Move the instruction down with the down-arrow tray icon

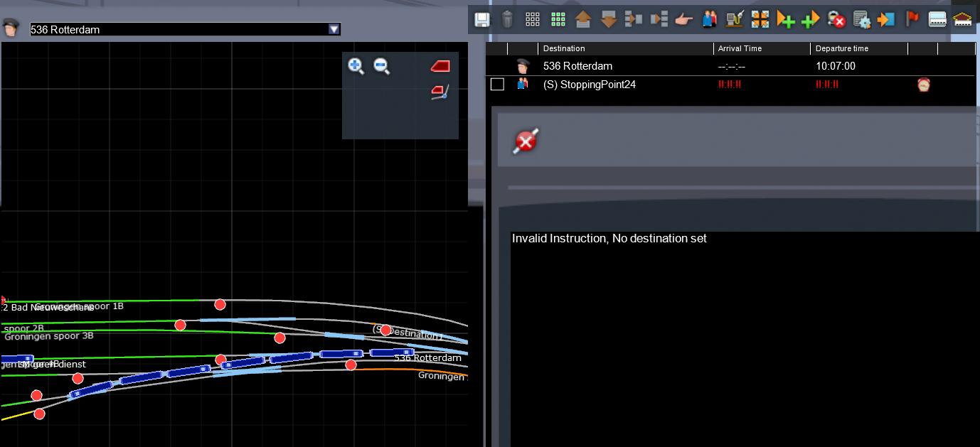[x=609, y=19]
